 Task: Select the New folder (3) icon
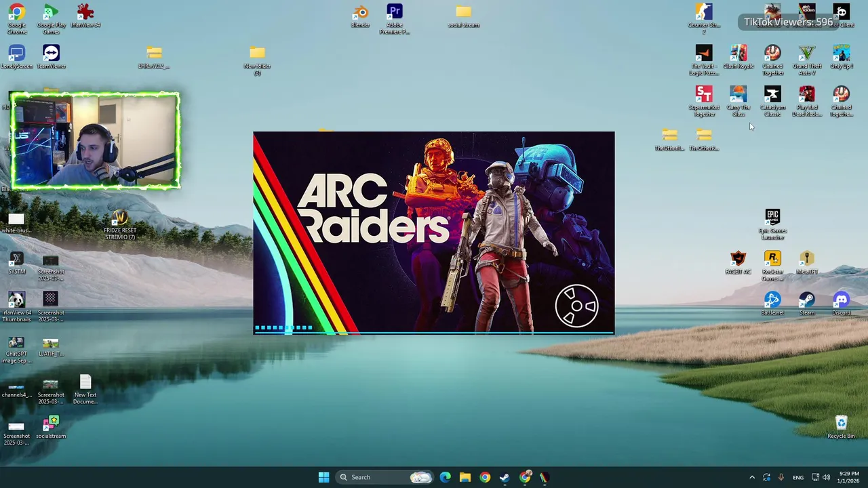(x=257, y=60)
